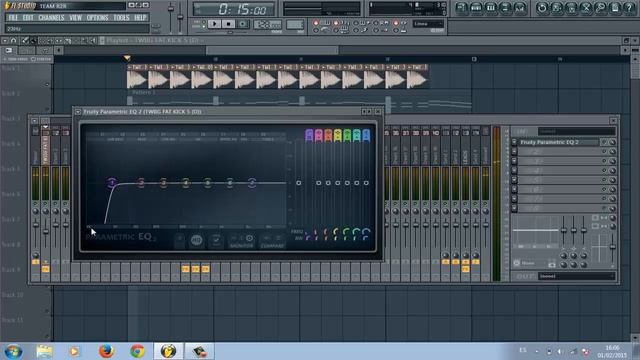Click the orange band type icon in the EQ

tap(328, 135)
